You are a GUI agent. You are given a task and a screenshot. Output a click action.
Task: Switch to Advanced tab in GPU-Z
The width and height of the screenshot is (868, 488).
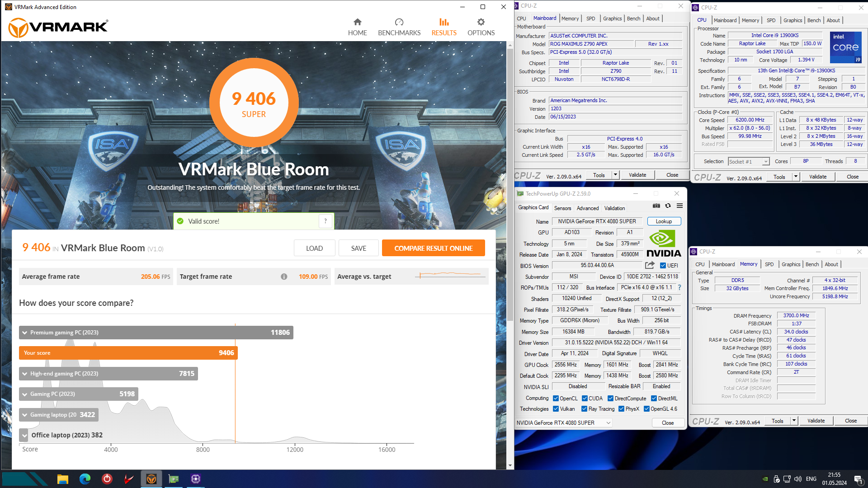pos(587,208)
